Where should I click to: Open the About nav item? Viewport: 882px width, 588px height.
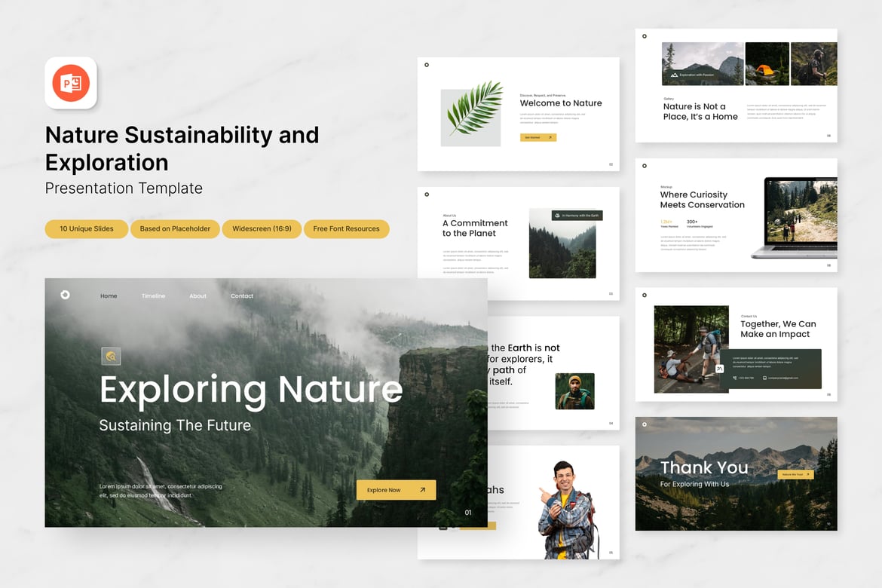point(198,296)
